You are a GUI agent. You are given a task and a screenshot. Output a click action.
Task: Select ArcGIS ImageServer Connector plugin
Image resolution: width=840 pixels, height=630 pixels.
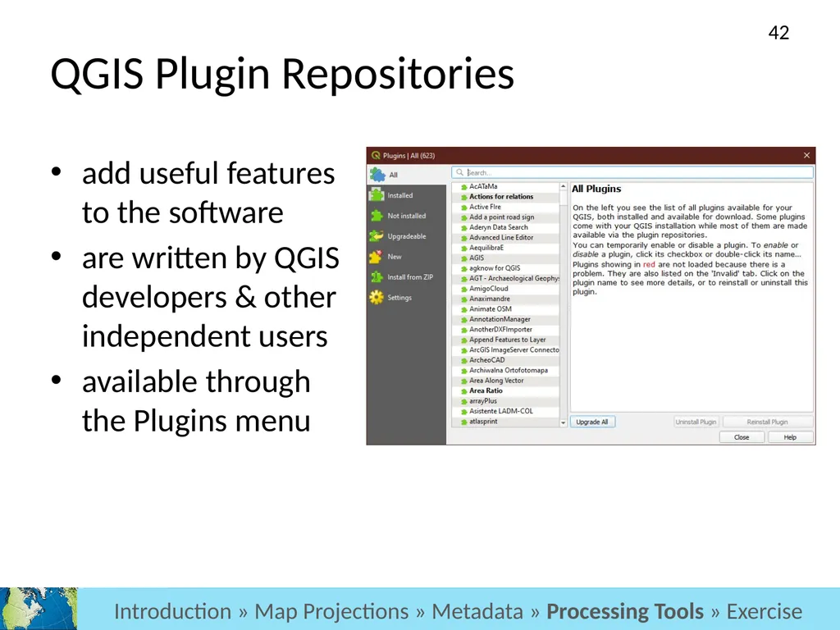pos(505,349)
